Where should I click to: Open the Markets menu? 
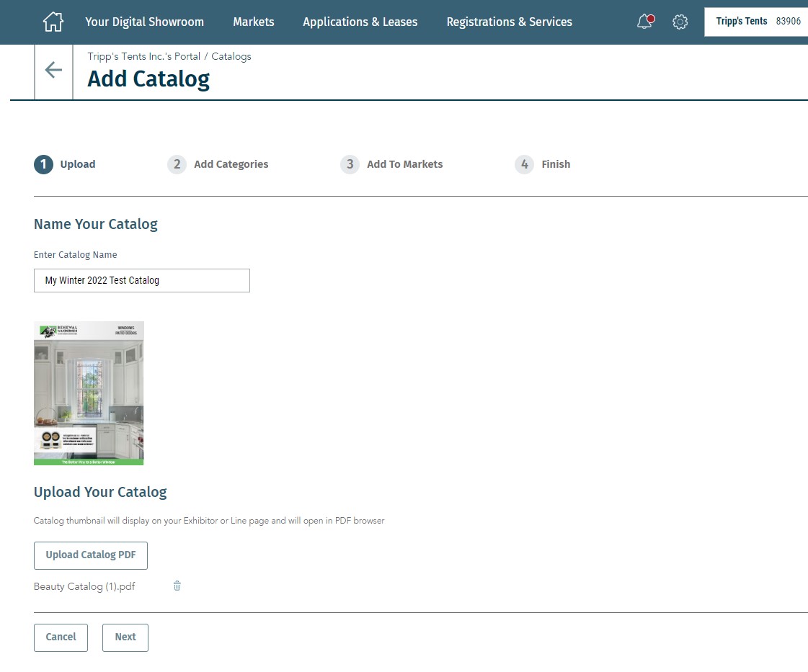coord(253,22)
